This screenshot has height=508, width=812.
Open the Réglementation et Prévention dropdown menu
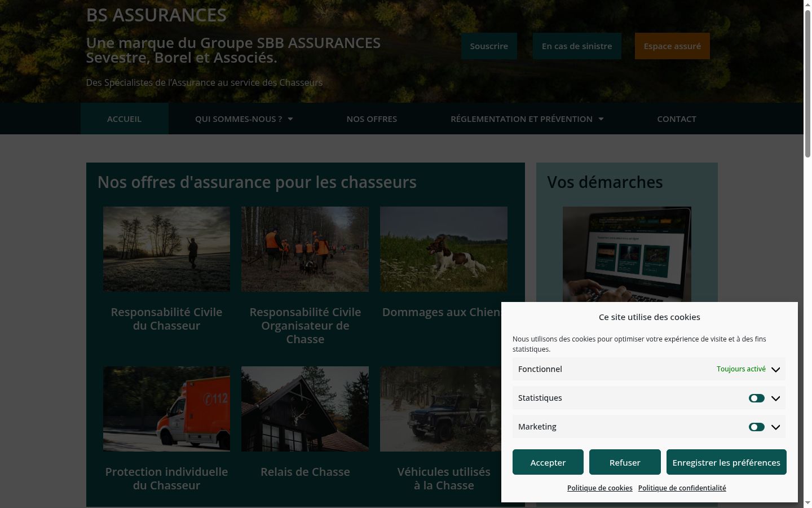[x=527, y=119]
